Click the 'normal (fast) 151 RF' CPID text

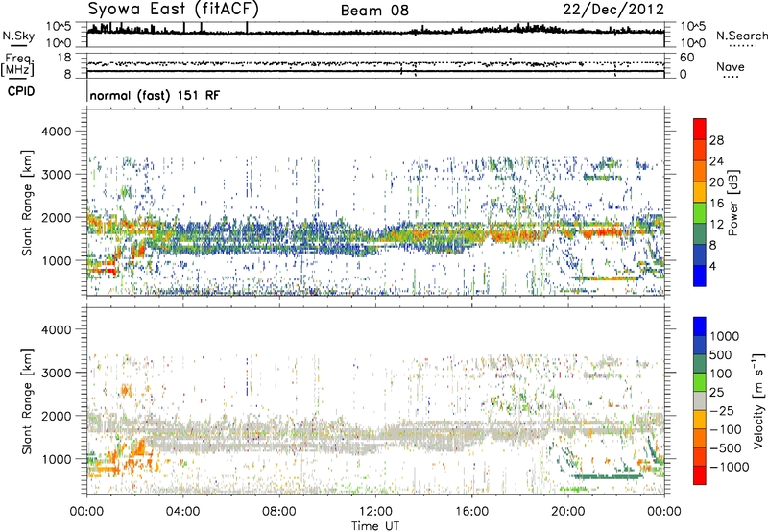[155, 95]
